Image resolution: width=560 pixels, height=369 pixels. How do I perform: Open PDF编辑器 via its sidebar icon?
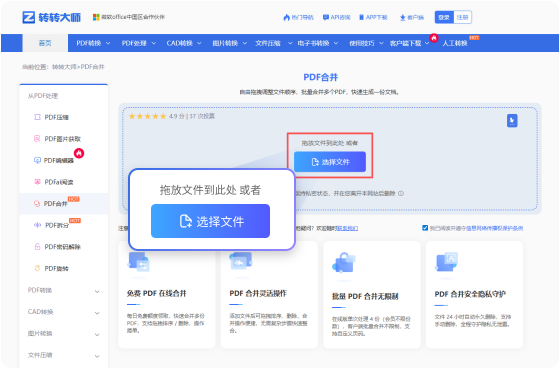pyautogui.click(x=37, y=160)
